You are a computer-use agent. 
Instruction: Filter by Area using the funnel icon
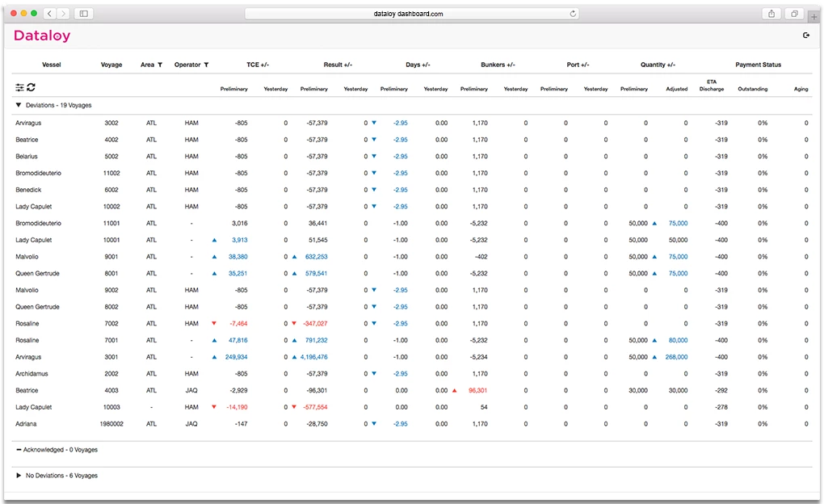160,65
